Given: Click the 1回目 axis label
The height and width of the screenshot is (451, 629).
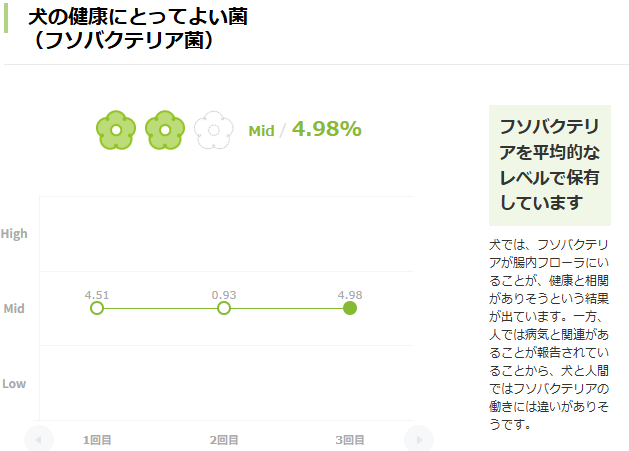Looking at the screenshot, I should [x=97, y=439].
